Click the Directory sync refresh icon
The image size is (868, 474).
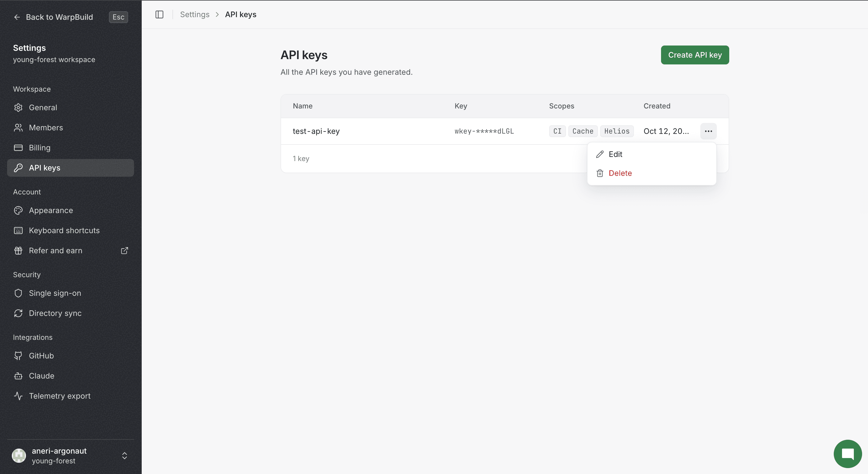point(18,313)
